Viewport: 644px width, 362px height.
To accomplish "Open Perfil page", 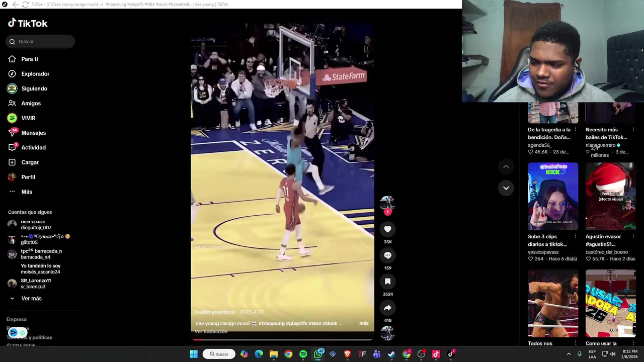I will [x=28, y=177].
